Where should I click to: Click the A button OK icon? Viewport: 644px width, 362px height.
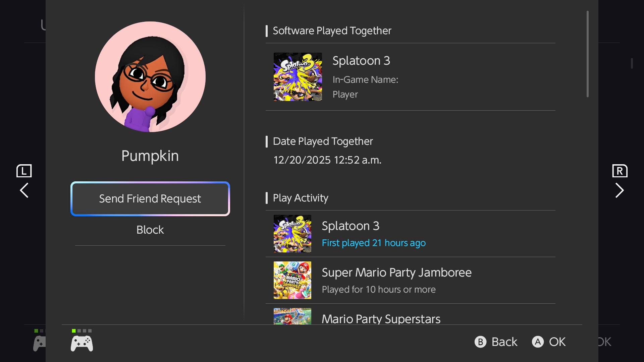click(538, 342)
